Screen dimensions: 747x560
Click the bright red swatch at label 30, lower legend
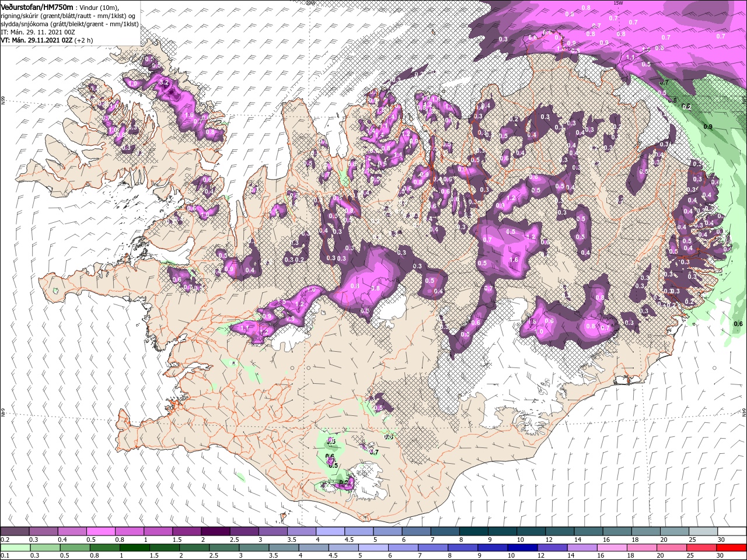(x=731, y=548)
